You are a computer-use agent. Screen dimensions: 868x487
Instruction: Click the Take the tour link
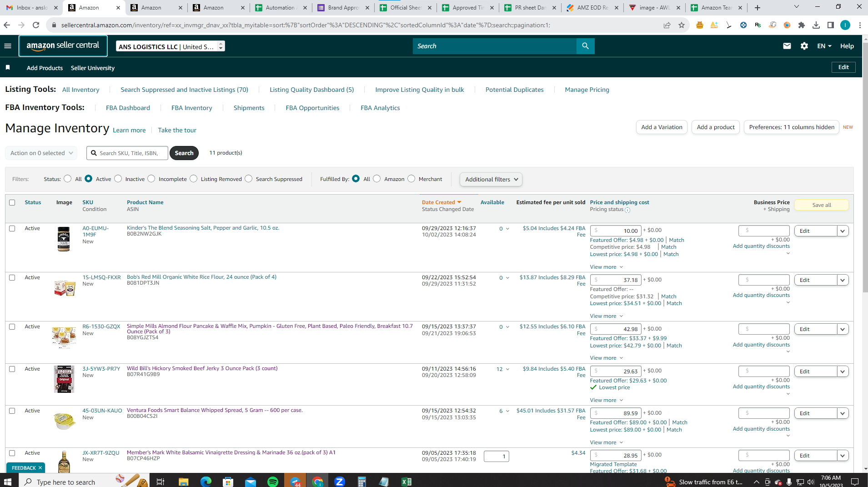pyautogui.click(x=177, y=130)
